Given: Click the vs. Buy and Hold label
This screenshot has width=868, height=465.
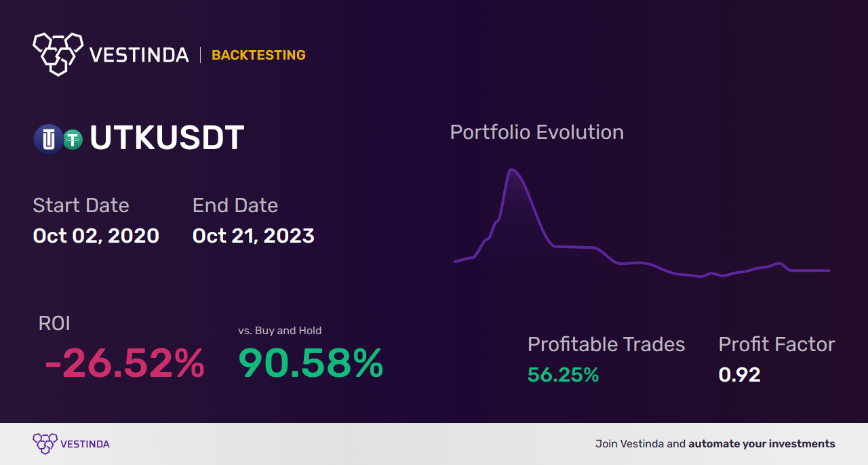Looking at the screenshot, I should click(280, 331).
